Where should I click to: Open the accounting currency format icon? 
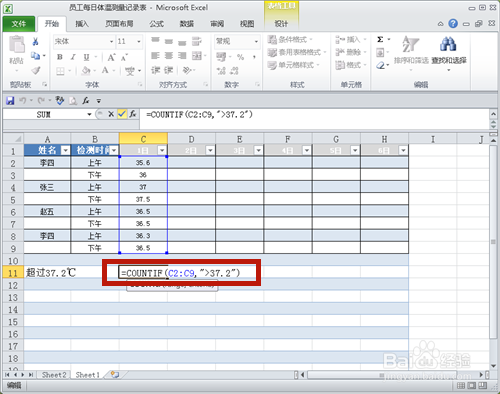pos(221,57)
